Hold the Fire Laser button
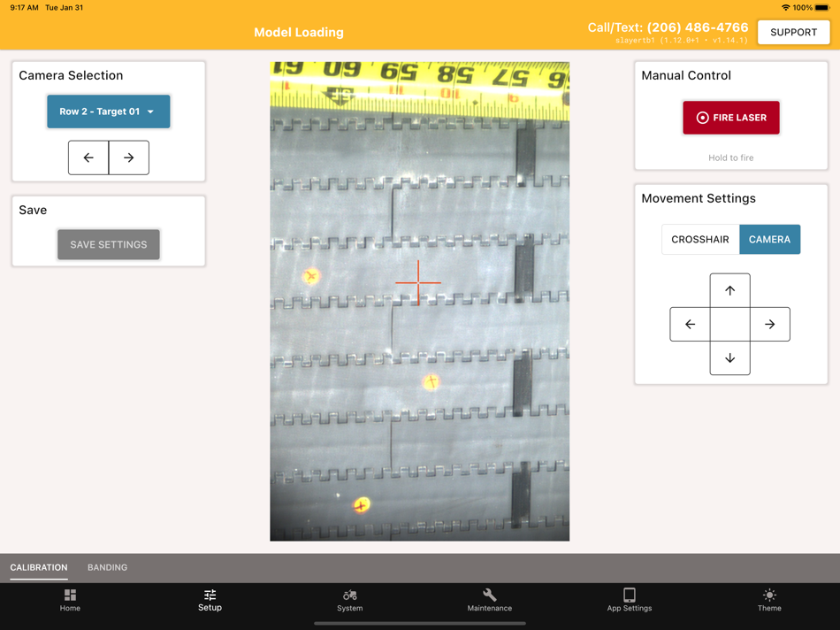Screen dimensions: 840x630 tap(730, 118)
